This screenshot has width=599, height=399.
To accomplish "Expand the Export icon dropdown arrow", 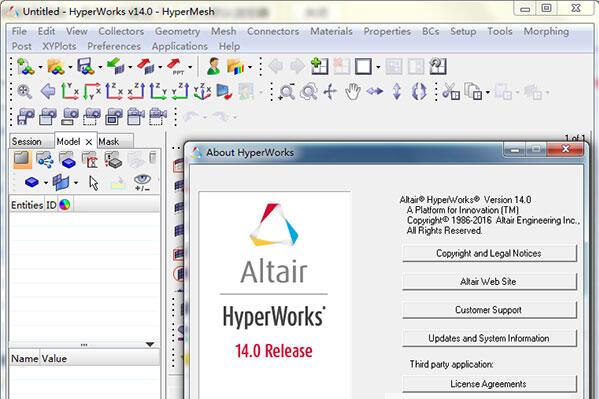I will [160, 68].
